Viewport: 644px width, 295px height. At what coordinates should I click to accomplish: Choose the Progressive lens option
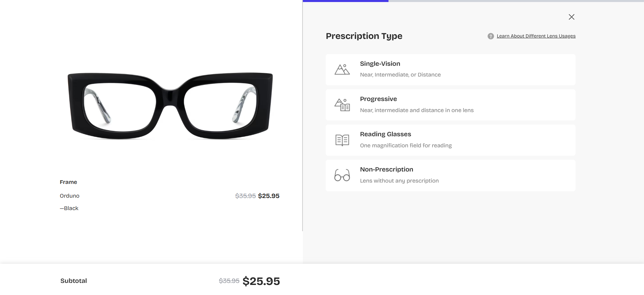pos(378,99)
